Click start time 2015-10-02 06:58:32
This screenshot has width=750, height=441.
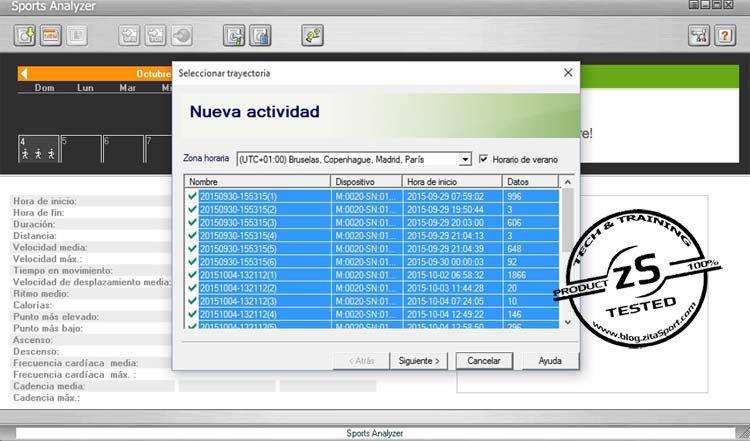(445, 276)
